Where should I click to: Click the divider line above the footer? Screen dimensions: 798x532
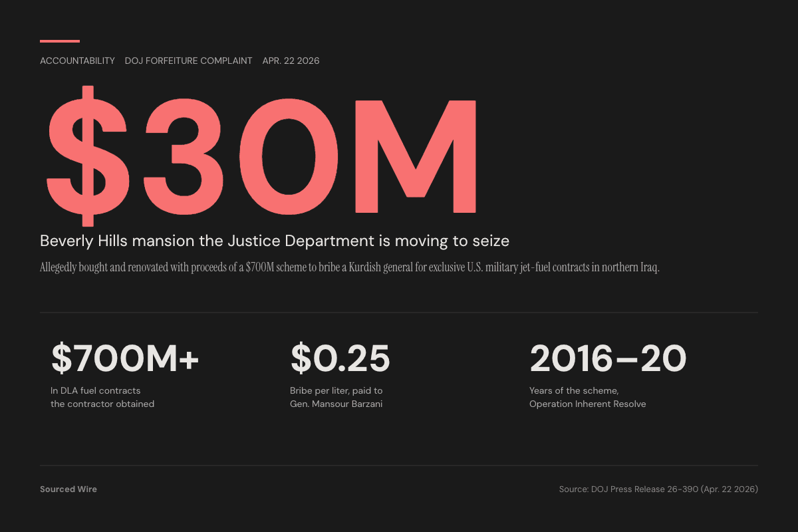[x=399, y=465]
